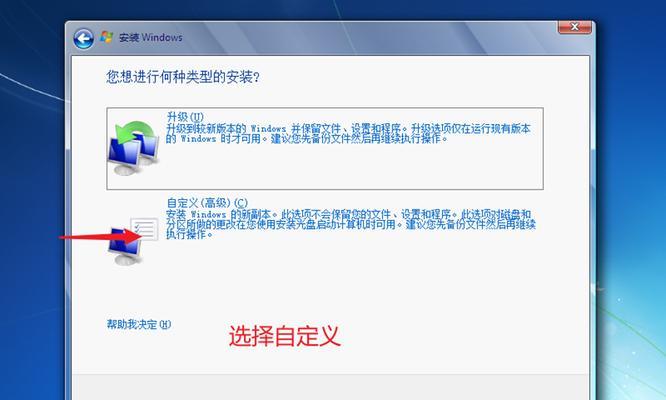This screenshot has width=666, height=400.
Task: Click the custom install computer checklist icon
Action: [133, 241]
